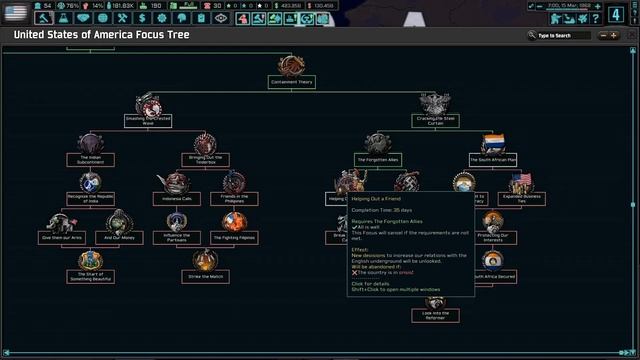
Task: Select Bringing Out the Tinderbox focus
Action: pyautogui.click(x=205, y=160)
